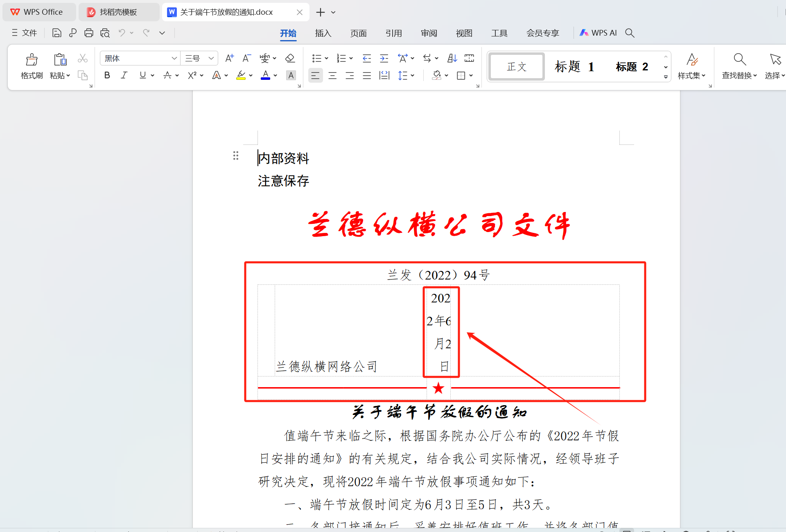Open the font name dropdown showing 黑体
The image size is (786, 532).
[x=174, y=59]
